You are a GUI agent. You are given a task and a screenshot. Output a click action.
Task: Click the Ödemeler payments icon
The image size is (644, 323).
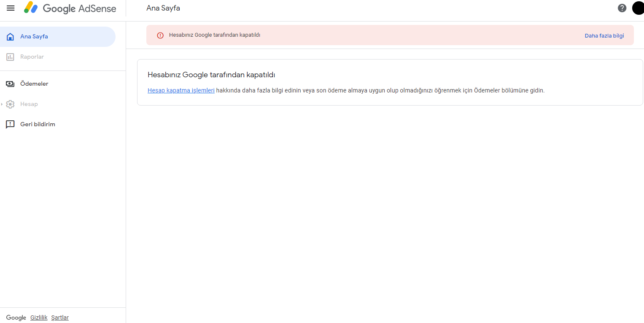(11, 84)
